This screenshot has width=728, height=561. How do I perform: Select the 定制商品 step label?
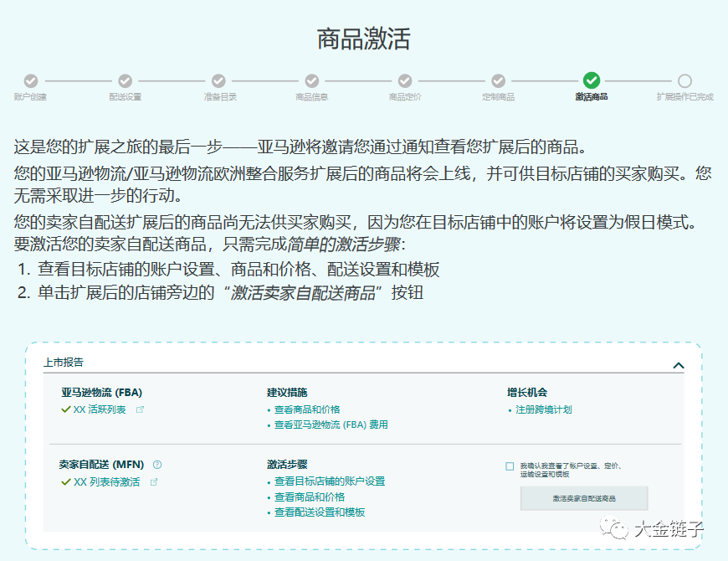click(499, 97)
